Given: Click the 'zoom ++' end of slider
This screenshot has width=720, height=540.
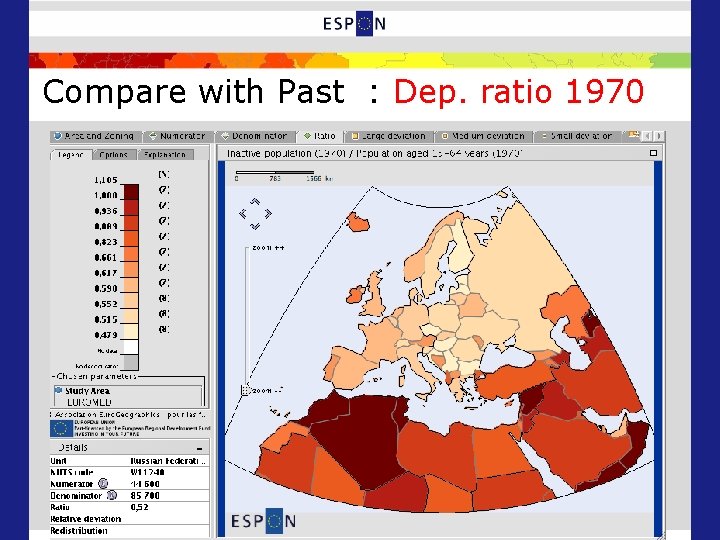Looking at the screenshot, I should (x=268, y=248).
